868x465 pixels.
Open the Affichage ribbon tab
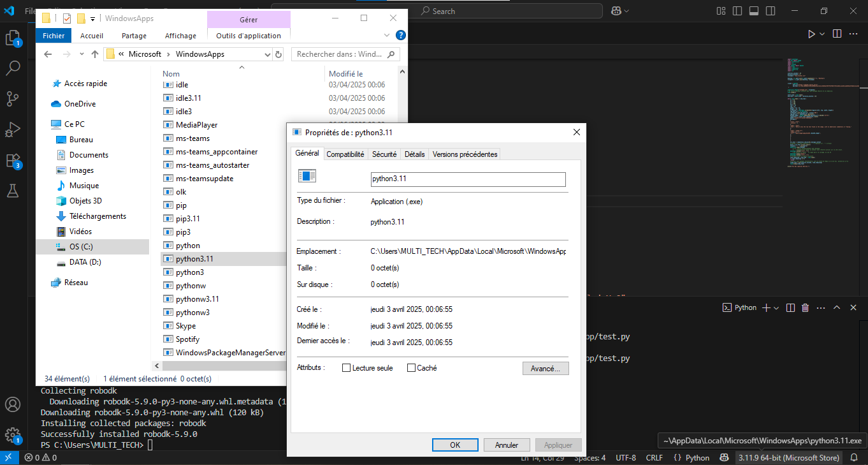click(180, 36)
